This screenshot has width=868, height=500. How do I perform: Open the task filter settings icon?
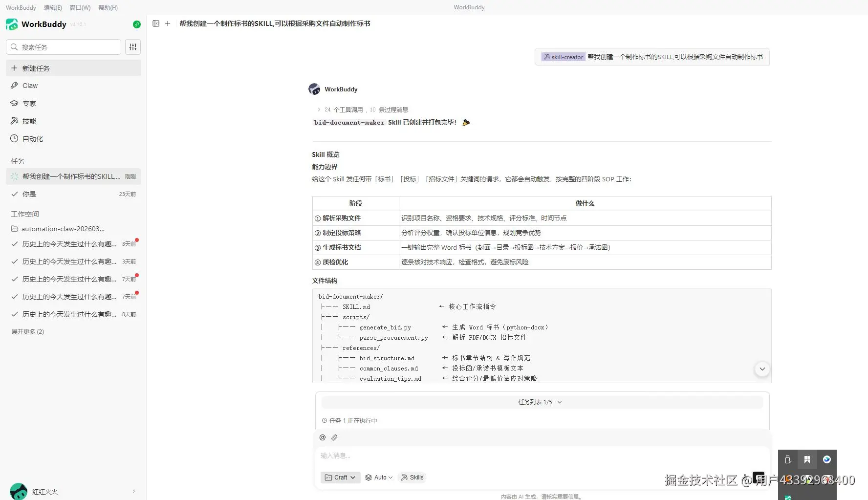point(133,47)
